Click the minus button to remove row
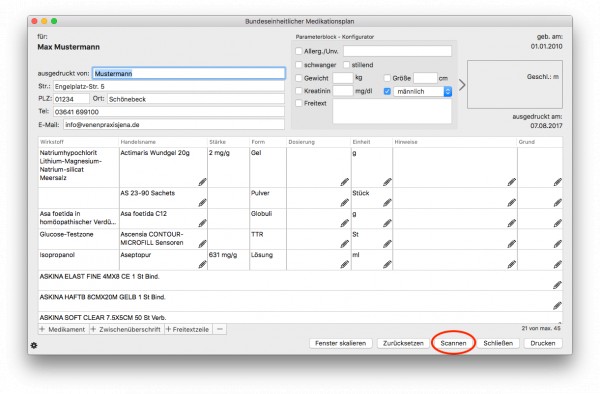Screen dimensions: 600x394 [x=220, y=329]
